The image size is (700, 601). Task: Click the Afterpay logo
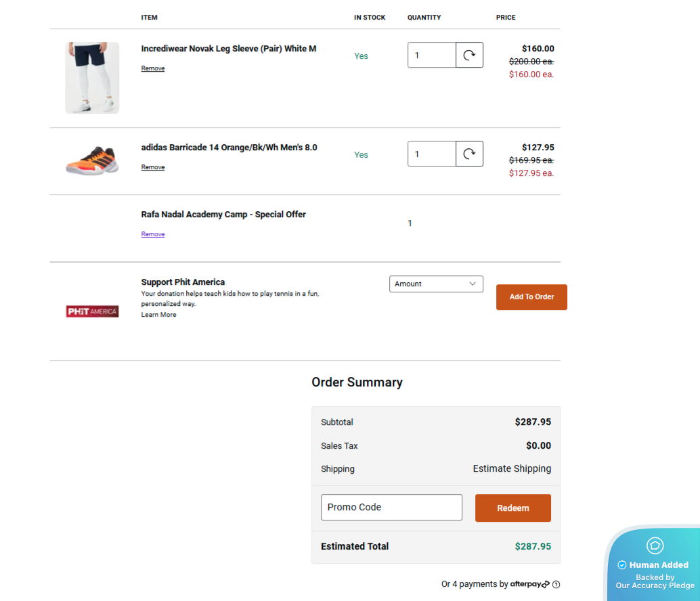coord(530,584)
